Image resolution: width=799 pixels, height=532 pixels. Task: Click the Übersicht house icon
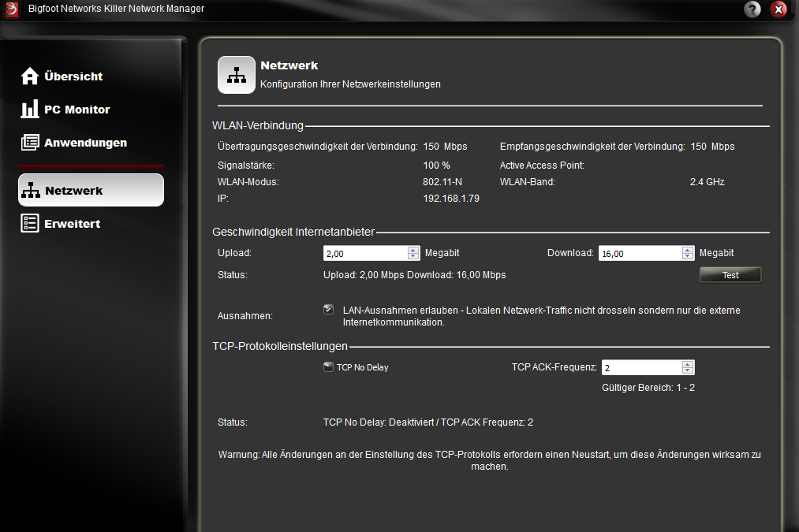(x=29, y=76)
